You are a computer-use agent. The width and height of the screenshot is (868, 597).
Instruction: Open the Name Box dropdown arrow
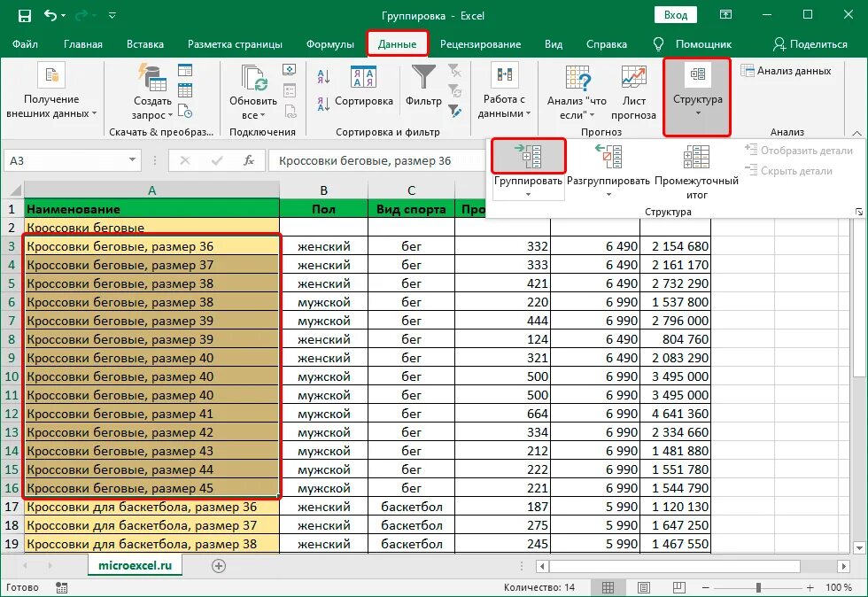132,160
